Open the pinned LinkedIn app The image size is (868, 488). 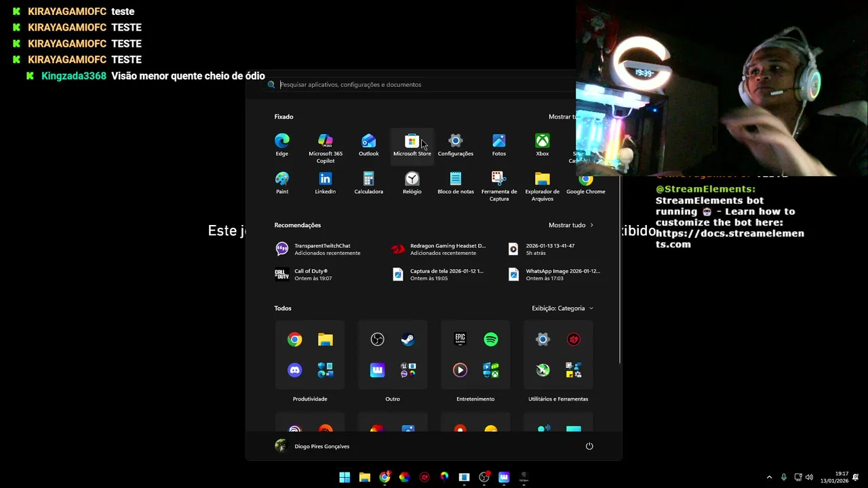[325, 183]
